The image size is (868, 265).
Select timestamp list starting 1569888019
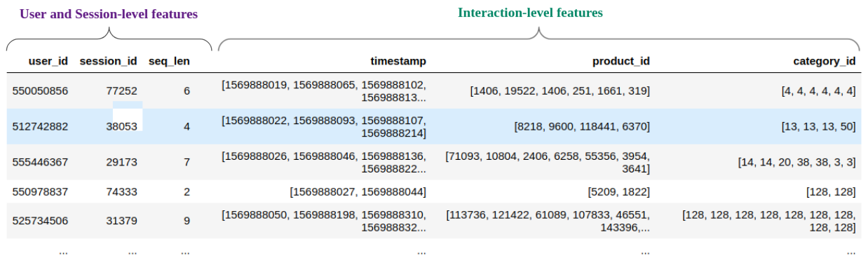point(324,90)
